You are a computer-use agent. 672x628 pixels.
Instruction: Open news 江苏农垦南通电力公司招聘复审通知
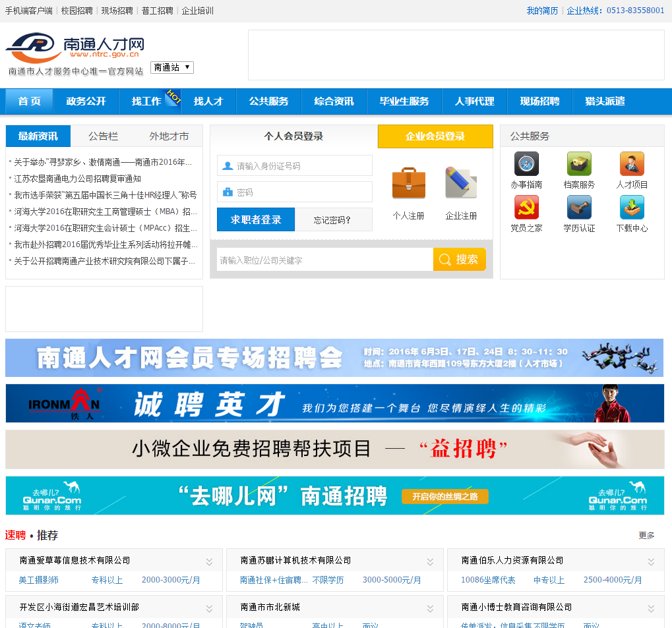click(x=78, y=179)
